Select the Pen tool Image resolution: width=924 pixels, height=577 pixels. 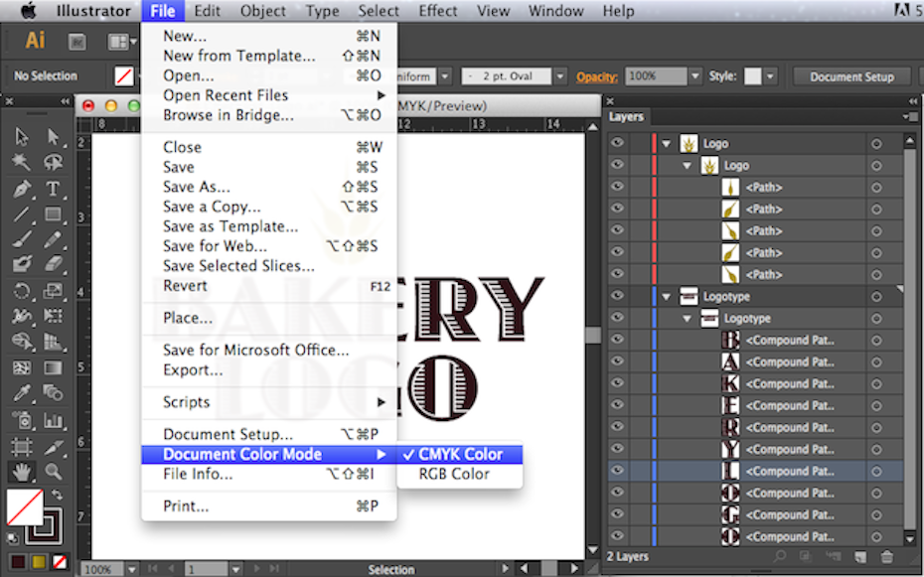click(22, 189)
